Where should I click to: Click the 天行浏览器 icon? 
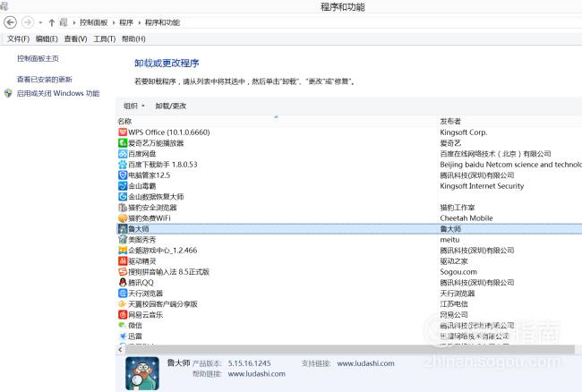click(123, 294)
